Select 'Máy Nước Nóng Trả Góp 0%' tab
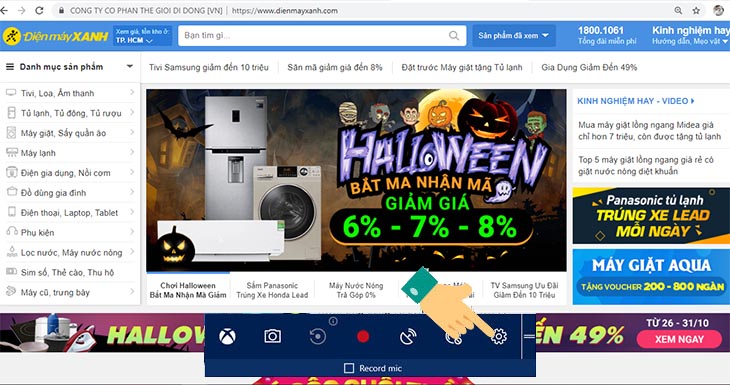The height and width of the screenshot is (385, 730). 356,290
